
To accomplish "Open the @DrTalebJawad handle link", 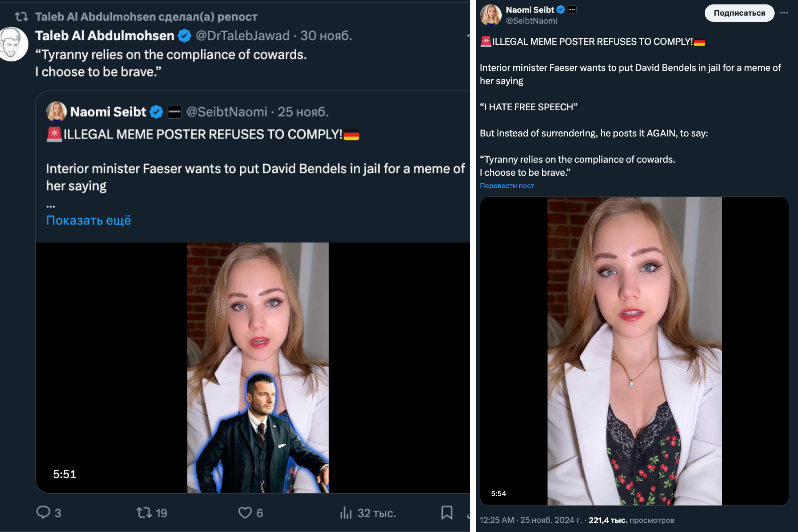I will click(x=243, y=36).
